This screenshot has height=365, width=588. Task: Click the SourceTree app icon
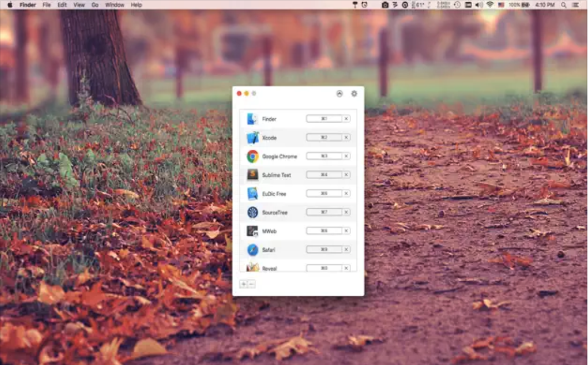point(252,212)
